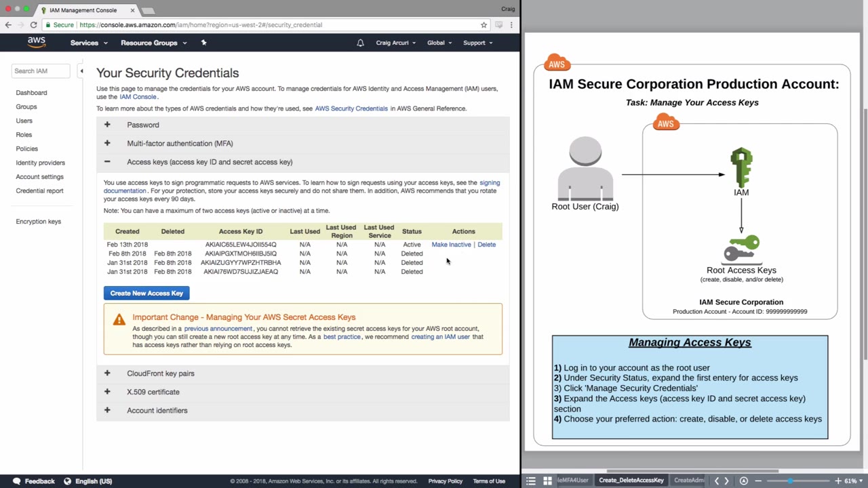
Task: Click the English (US) language selector
Action: pos(94,481)
